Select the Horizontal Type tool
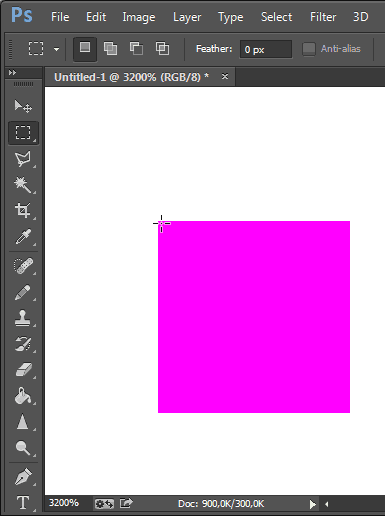Viewport: 385px width, 516px height. point(23,502)
